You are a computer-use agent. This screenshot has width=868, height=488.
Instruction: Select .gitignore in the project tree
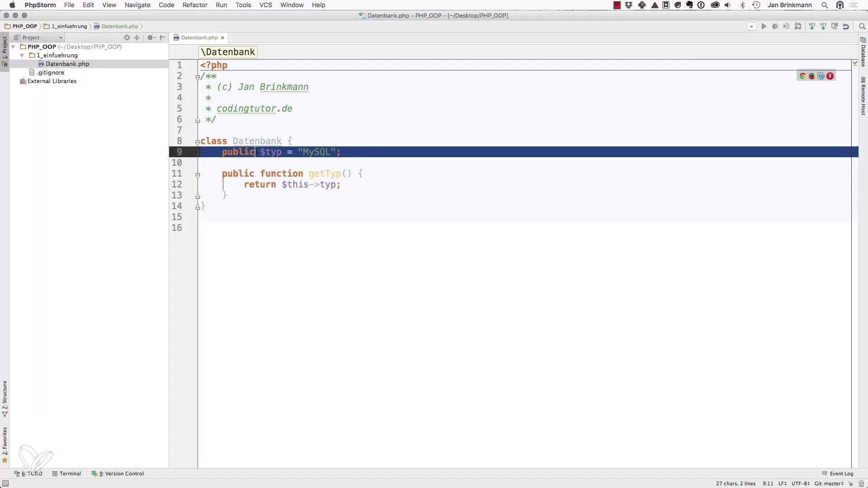[51, 72]
